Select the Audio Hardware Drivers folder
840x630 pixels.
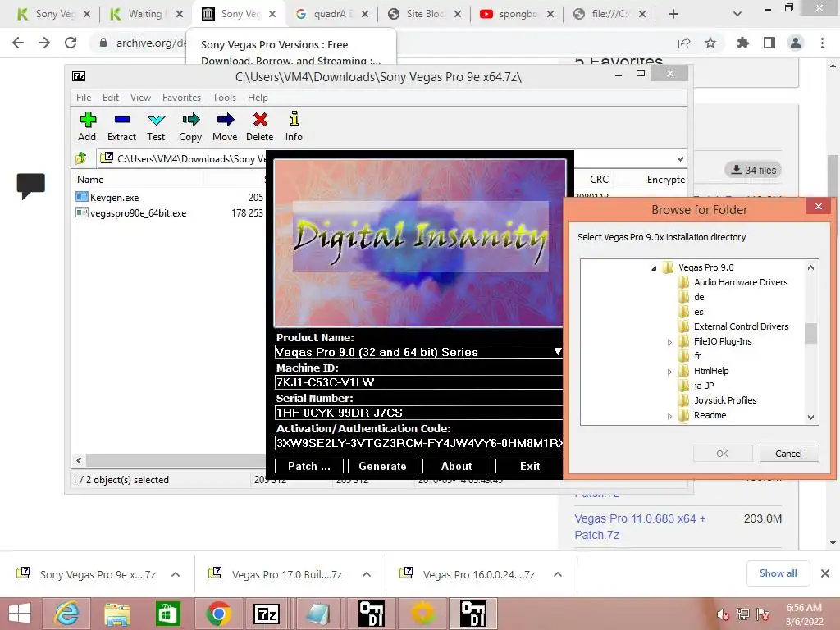pos(741,282)
